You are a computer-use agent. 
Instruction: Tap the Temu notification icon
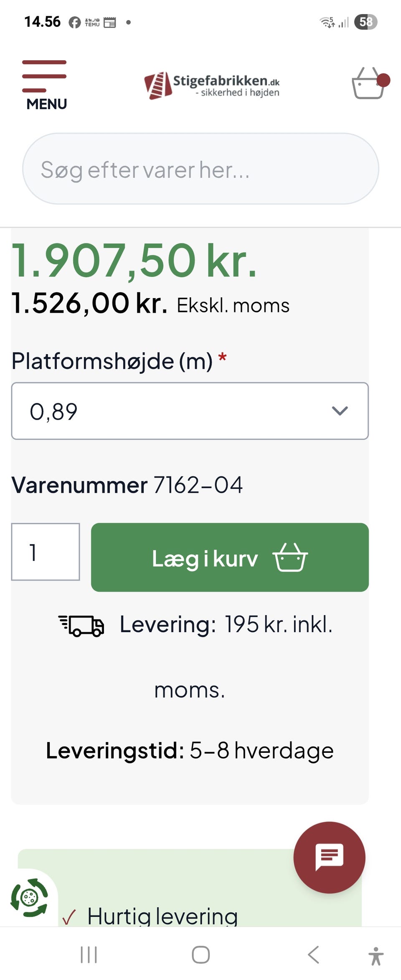92,22
